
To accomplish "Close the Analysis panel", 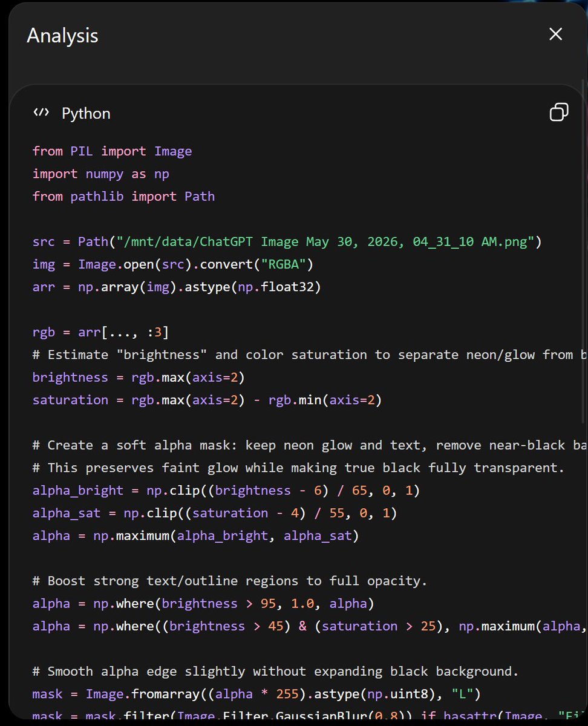I will [555, 34].
